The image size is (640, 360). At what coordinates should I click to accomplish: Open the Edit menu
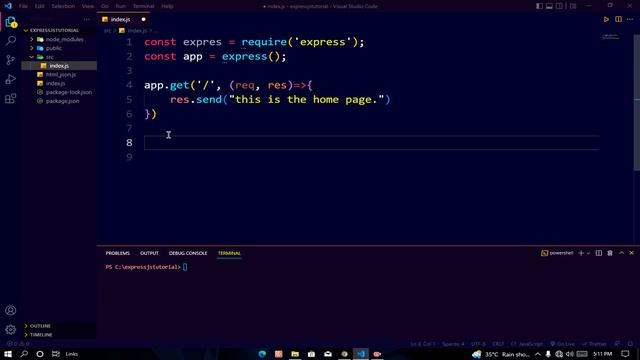pyautogui.click(x=39, y=6)
